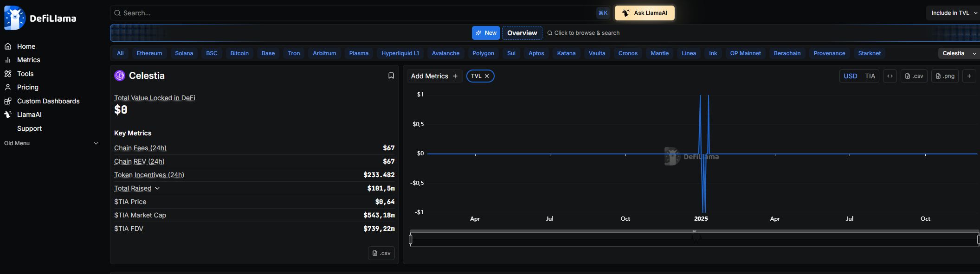Screen dimensions: 980x274
Task: Remove the TVL metric chip
Action: 487,76
